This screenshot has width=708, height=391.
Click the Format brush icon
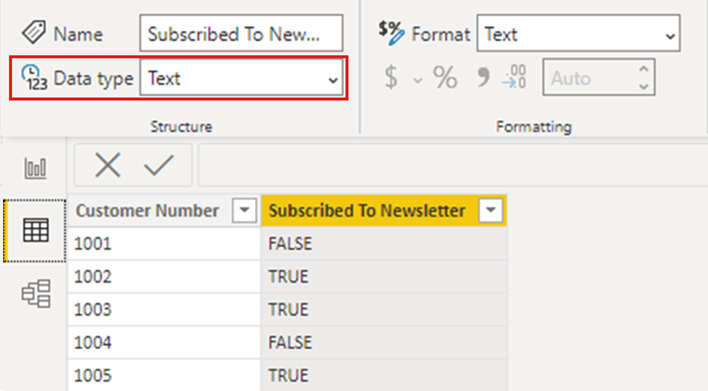tap(391, 33)
